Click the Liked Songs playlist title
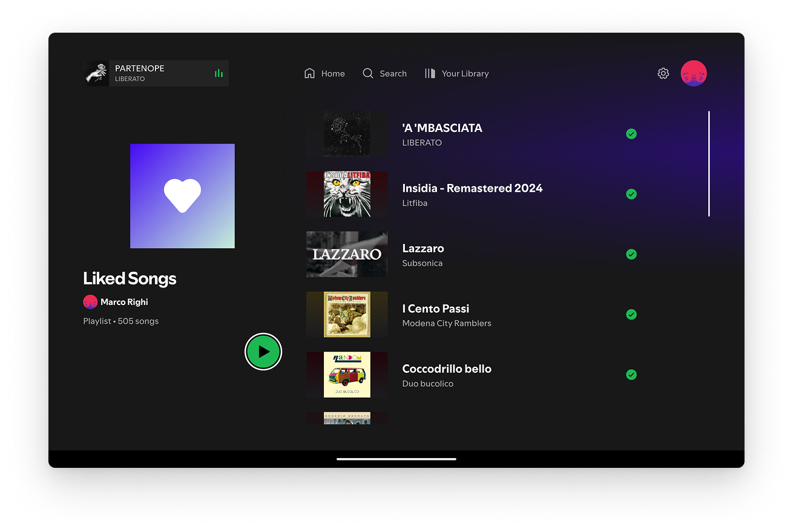The image size is (793, 532). click(130, 278)
